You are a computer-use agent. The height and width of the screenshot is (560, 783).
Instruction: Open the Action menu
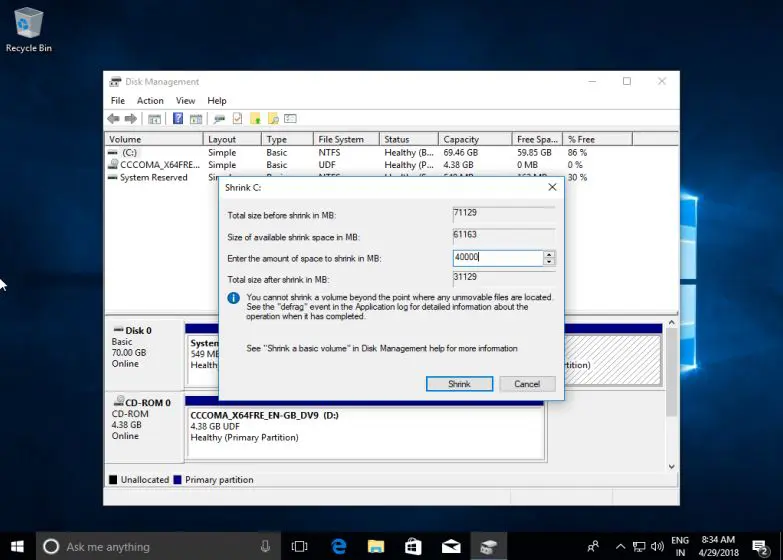tap(150, 101)
